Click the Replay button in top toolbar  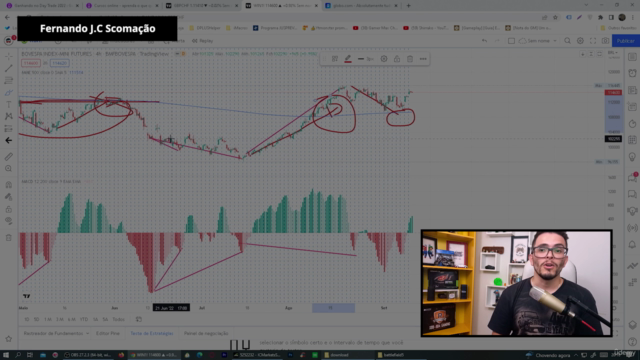click(x=203, y=41)
